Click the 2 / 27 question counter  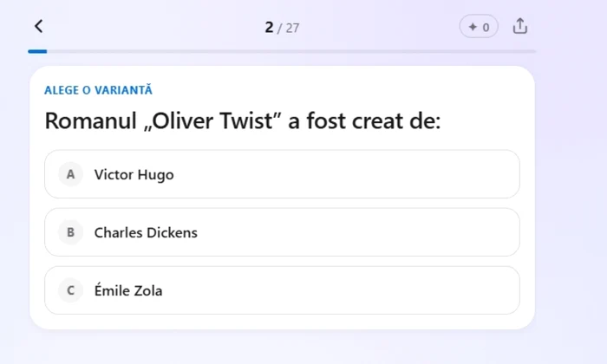(x=282, y=28)
